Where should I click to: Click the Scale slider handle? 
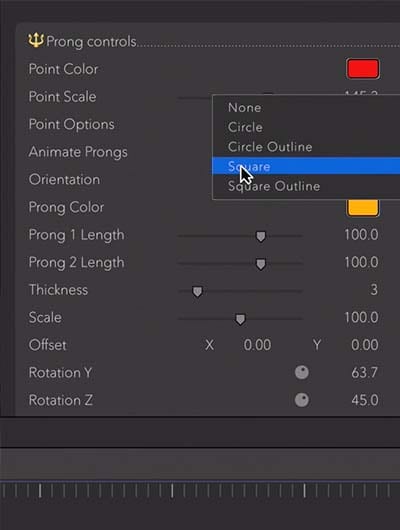(240, 319)
